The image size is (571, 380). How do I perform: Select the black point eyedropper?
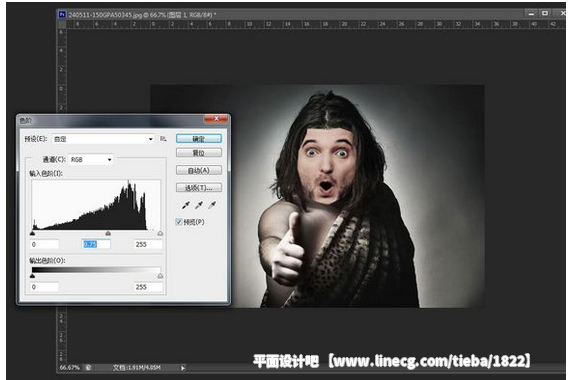(186, 206)
